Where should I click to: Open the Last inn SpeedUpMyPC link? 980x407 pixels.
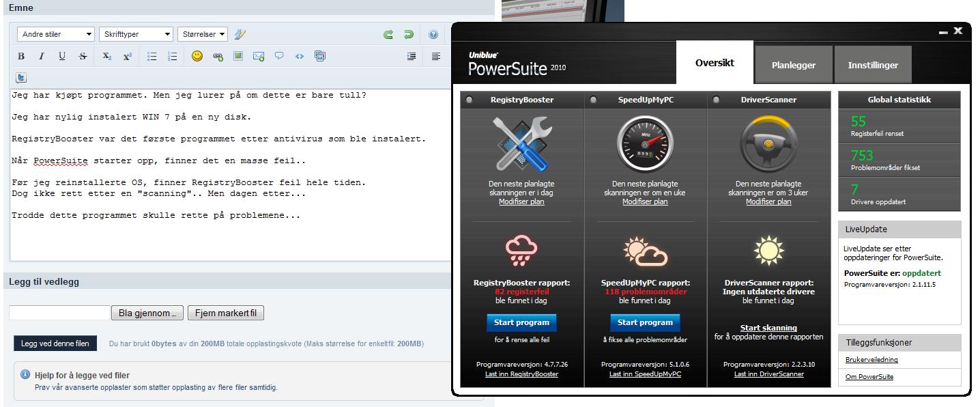(x=645, y=374)
